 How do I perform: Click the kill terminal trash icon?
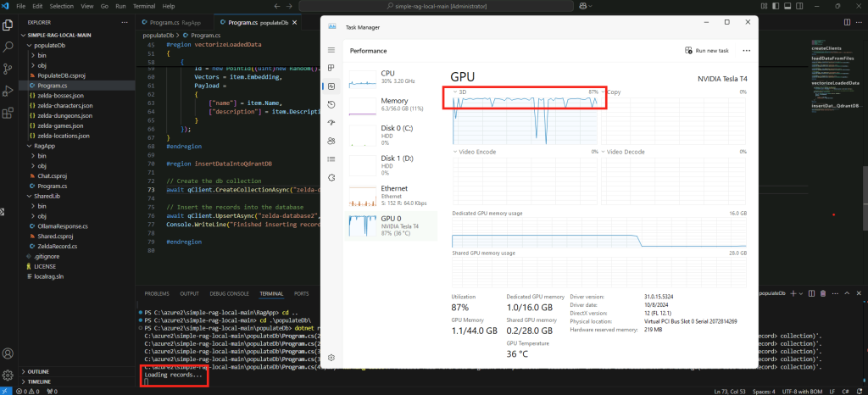822,293
